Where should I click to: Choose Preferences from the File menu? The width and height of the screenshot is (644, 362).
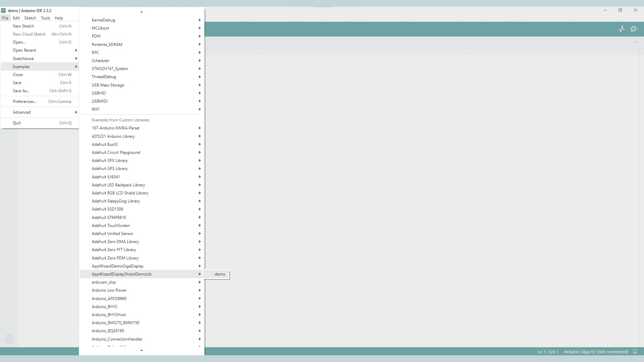[24, 101]
